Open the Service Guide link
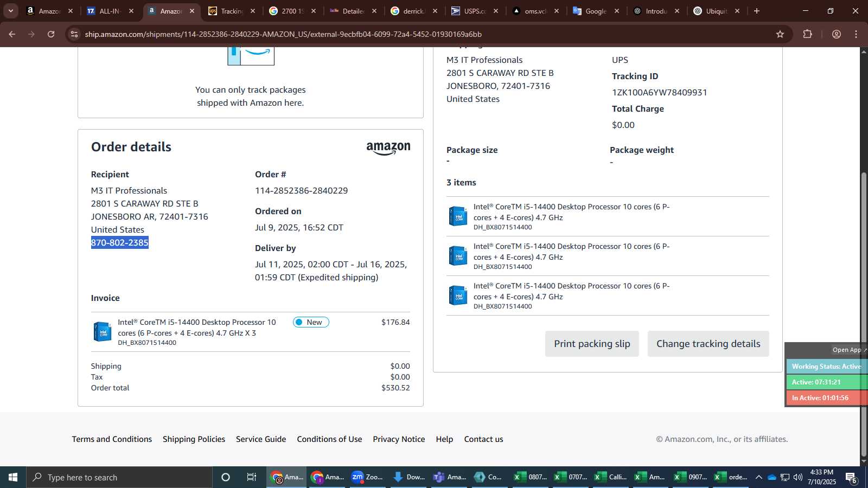 pyautogui.click(x=261, y=439)
